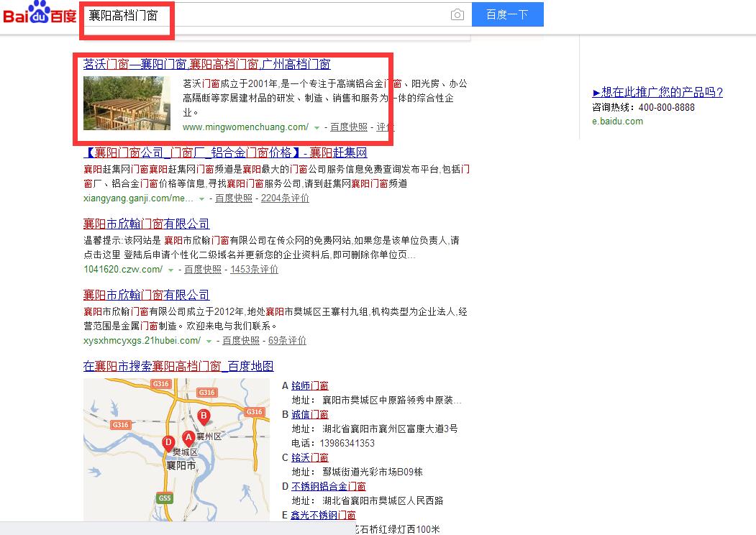
Task: Open 百度快照 for the xiangyang.ganji.com result
Action: click(233, 198)
